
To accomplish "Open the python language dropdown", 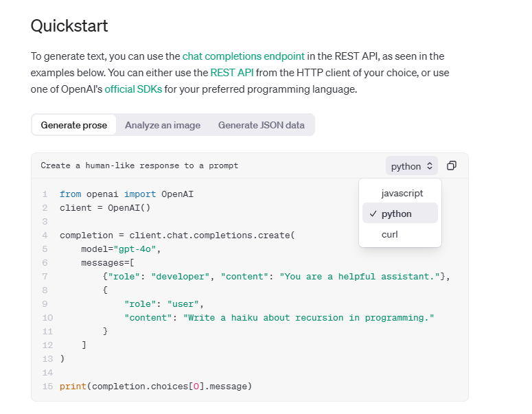I will tap(412, 166).
